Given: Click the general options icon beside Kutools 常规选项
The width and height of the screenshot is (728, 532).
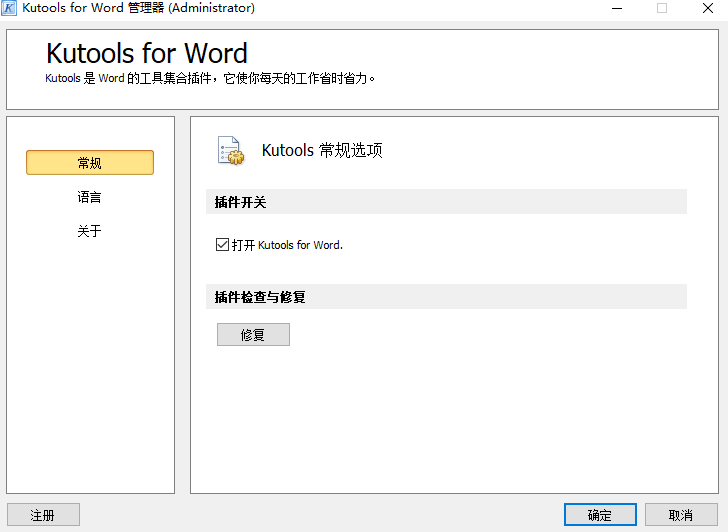Looking at the screenshot, I should 230,150.
